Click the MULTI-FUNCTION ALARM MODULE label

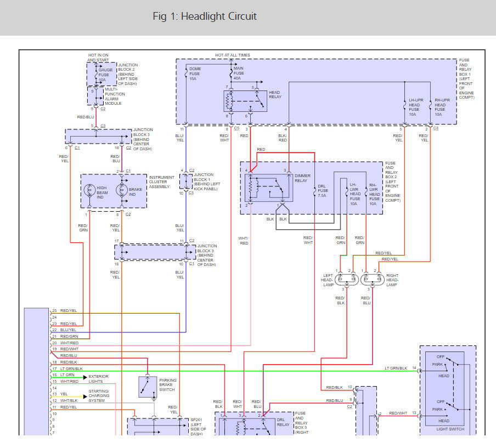pos(115,97)
